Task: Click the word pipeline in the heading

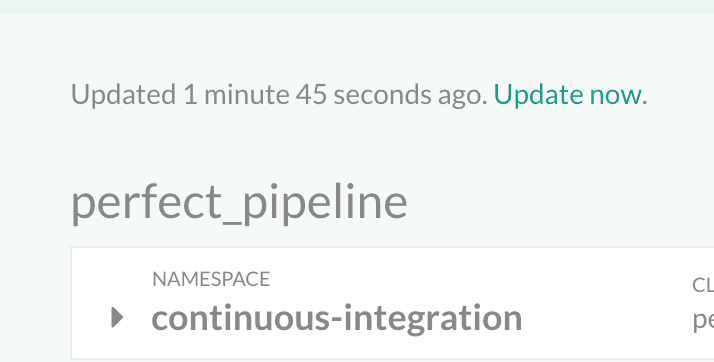Action: 325,203
